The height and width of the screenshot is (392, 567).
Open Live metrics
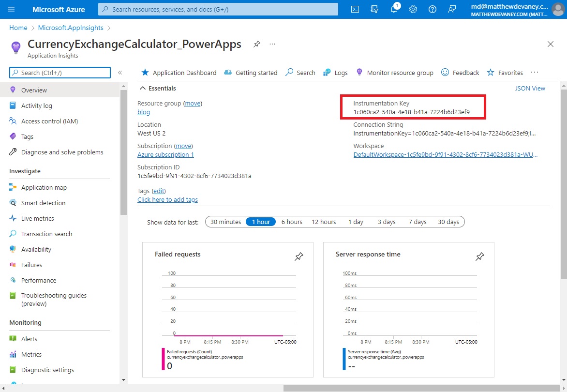pos(38,218)
